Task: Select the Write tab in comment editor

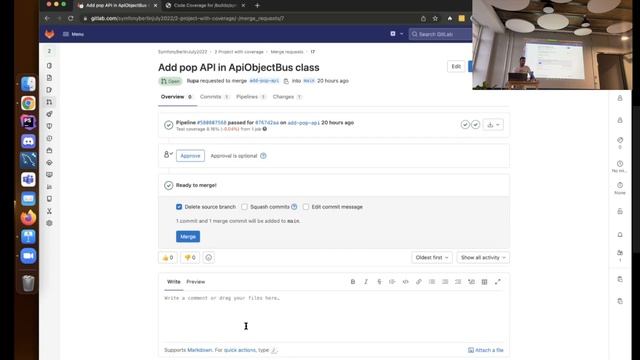Action: (x=173, y=282)
